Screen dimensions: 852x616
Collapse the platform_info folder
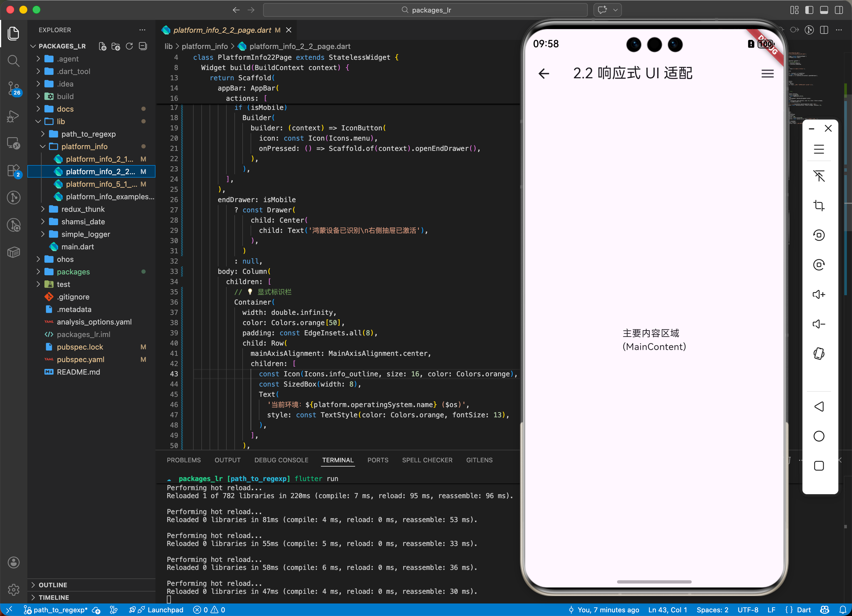tap(84, 147)
